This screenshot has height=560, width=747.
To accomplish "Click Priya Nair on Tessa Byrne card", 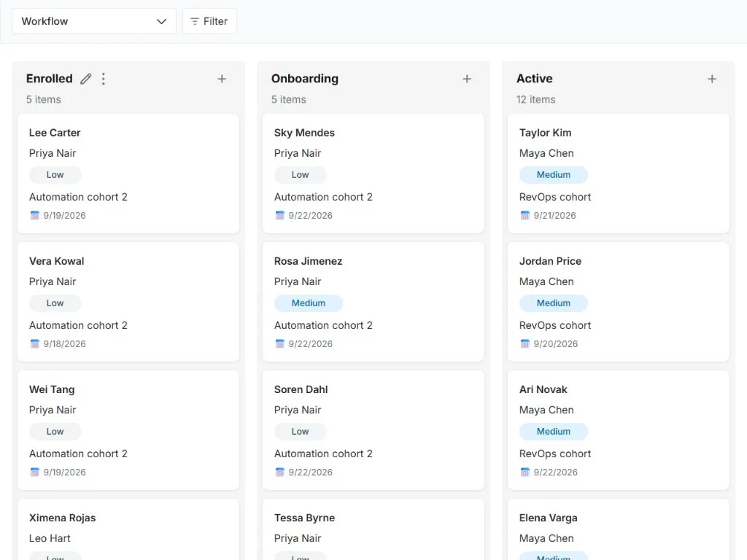I will pos(298,538).
